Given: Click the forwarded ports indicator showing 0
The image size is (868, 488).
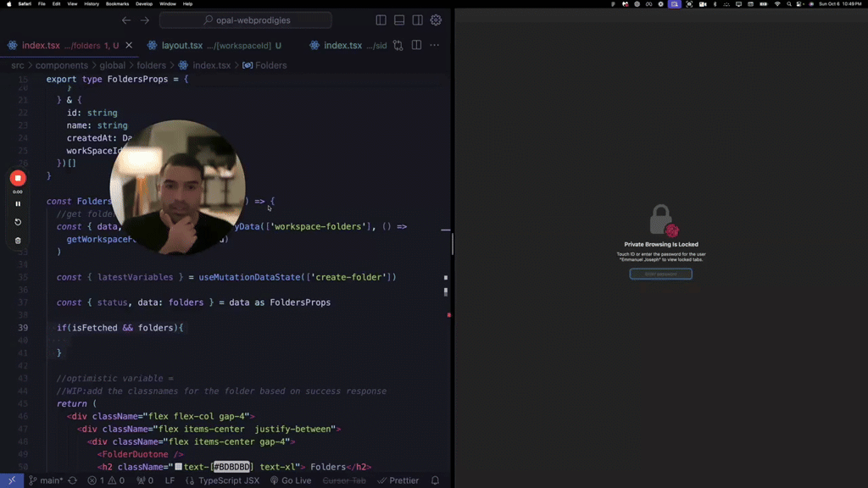Looking at the screenshot, I should [145, 480].
